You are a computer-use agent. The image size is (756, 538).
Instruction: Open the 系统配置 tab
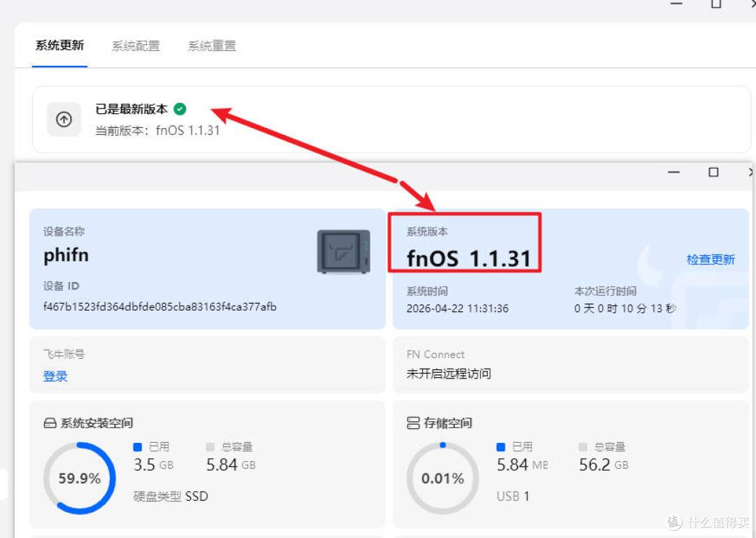tap(136, 46)
